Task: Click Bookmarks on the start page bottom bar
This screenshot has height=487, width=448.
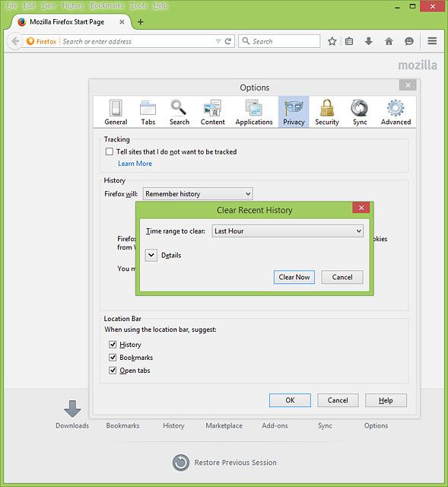Action: 122,425
